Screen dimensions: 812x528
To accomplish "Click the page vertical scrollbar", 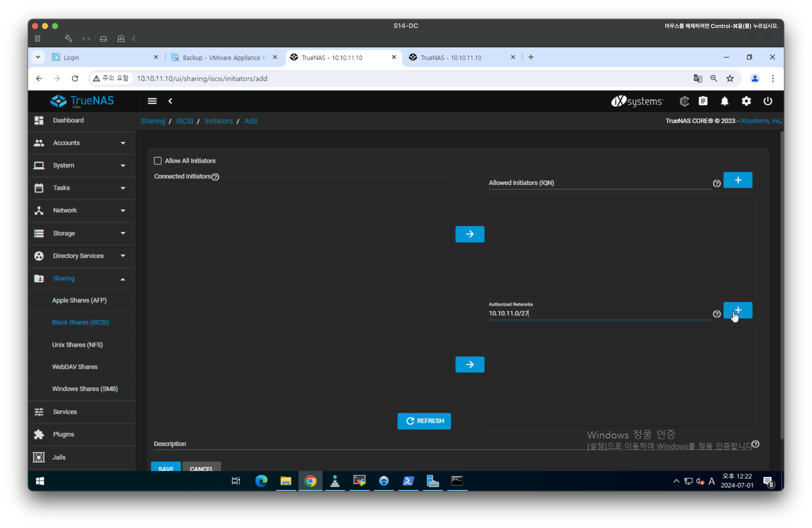I will coord(781,285).
